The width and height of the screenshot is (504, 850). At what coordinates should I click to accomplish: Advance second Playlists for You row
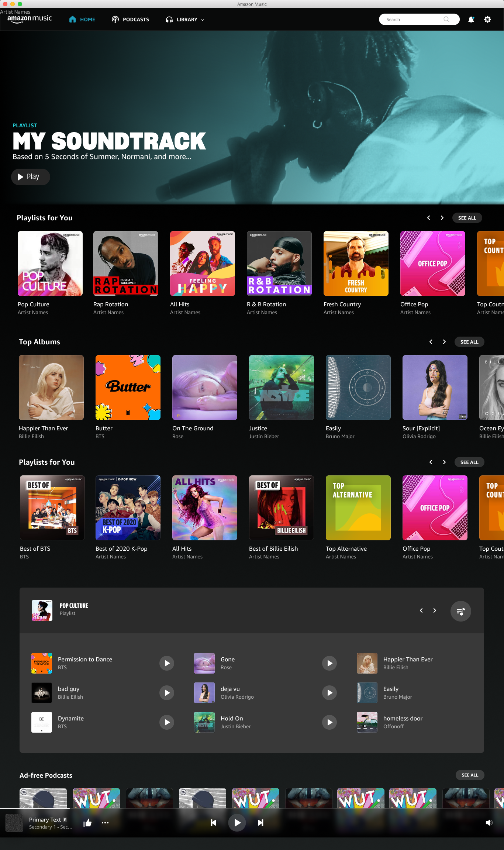pos(444,462)
